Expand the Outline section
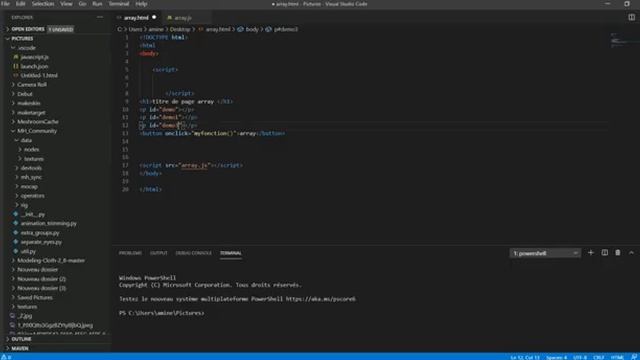This screenshot has height=360, width=640. (x=21, y=339)
